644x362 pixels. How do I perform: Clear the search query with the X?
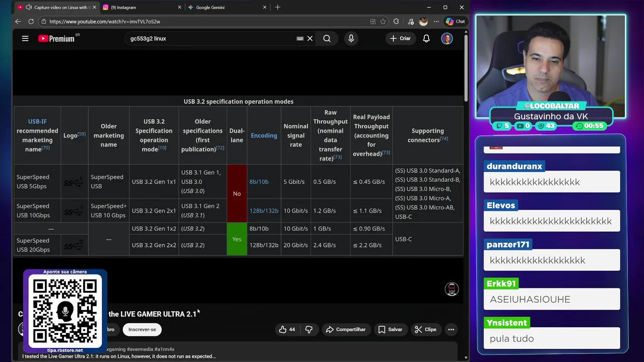click(x=310, y=38)
